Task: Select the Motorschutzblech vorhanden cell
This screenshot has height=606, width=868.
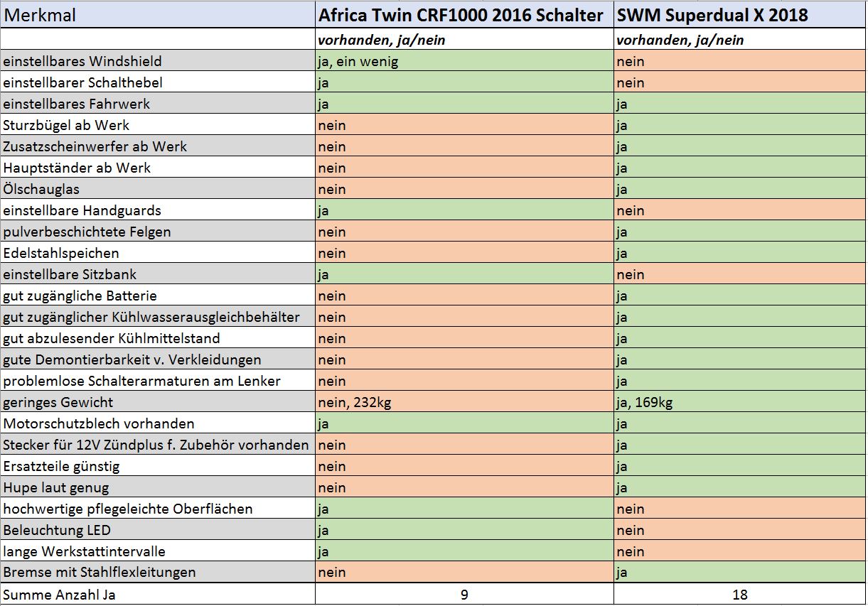Action: click(157, 423)
